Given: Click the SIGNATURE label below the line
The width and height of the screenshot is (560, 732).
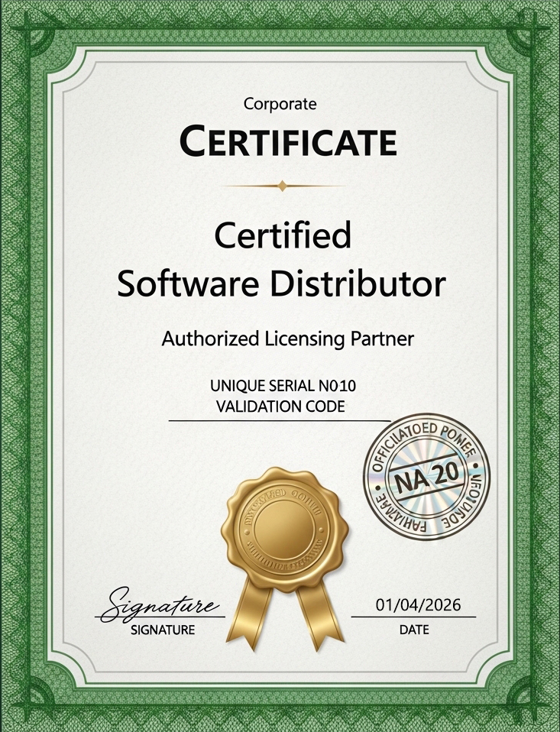Looking at the screenshot, I should [163, 630].
